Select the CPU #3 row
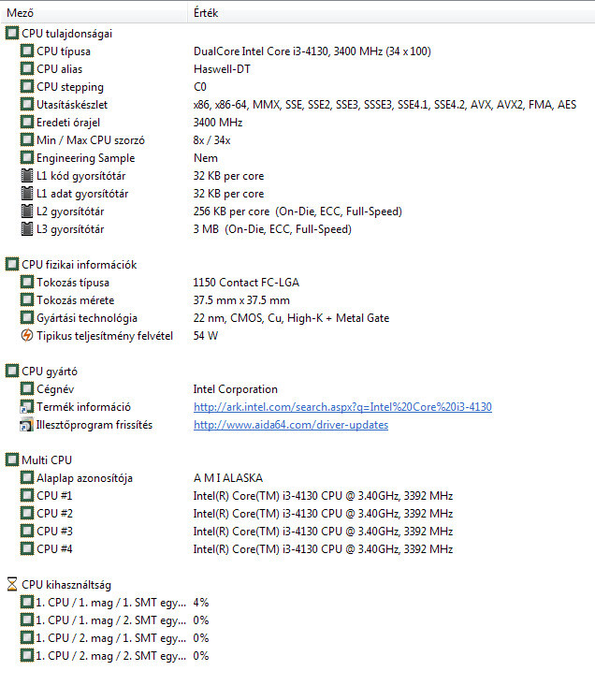Image resolution: width=595 pixels, height=700 pixels. (x=237, y=532)
